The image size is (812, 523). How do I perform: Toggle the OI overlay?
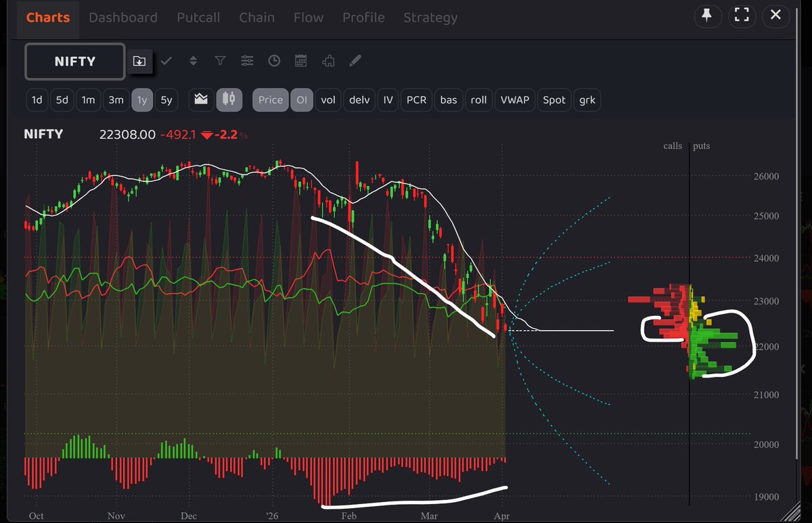pyautogui.click(x=302, y=100)
